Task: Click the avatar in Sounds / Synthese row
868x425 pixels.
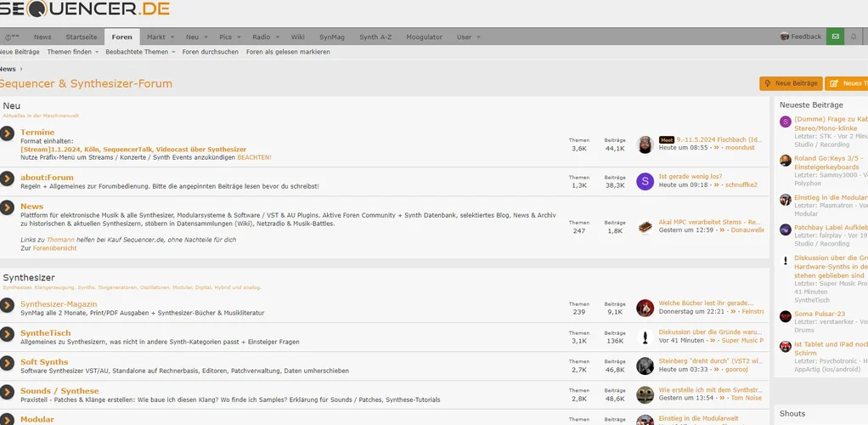Action: [x=645, y=394]
